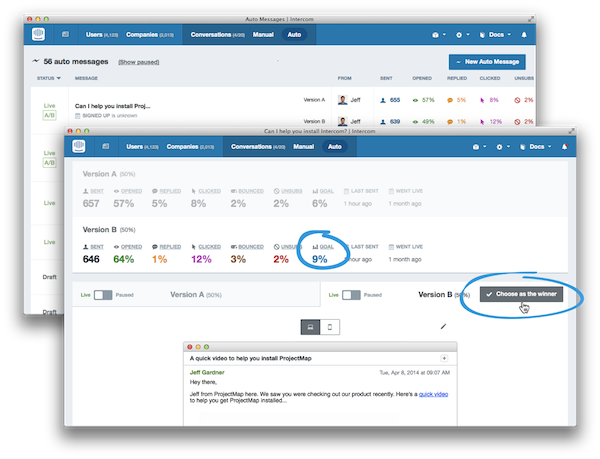
Task: Click the Show paused link
Action: [x=139, y=62]
